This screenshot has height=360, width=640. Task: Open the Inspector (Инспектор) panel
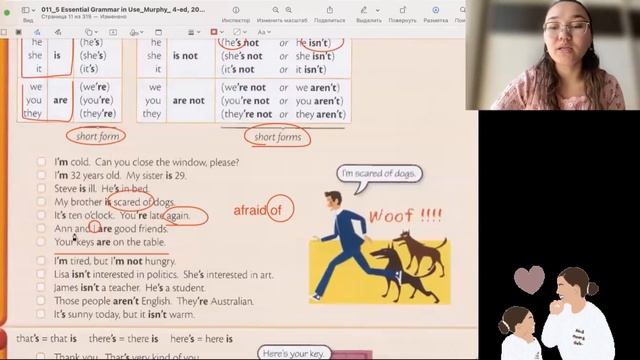pos(236,10)
